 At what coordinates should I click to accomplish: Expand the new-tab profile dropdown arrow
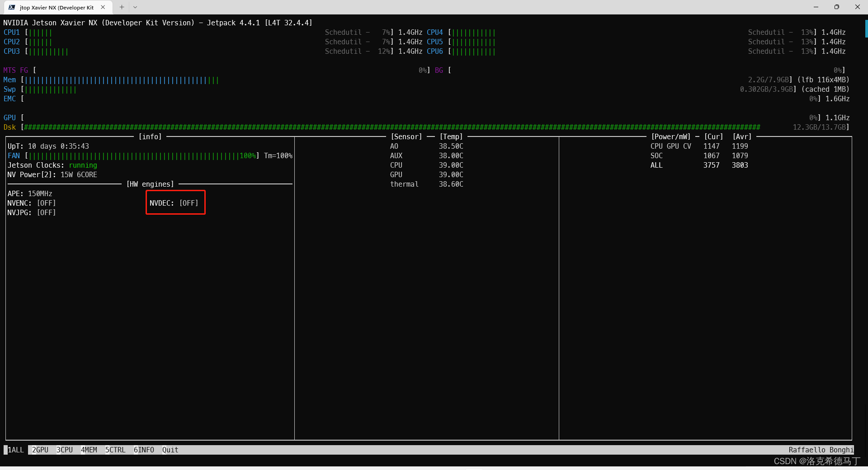[x=135, y=7]
